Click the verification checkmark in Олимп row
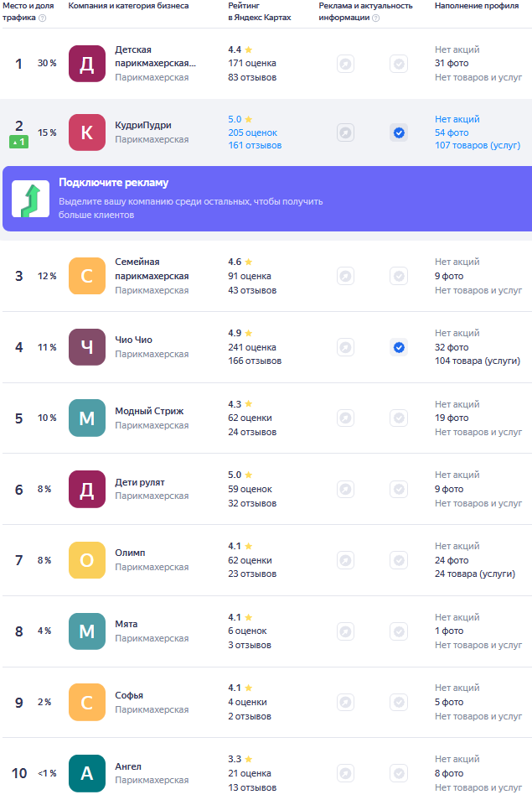 click(x=399, y=560)
